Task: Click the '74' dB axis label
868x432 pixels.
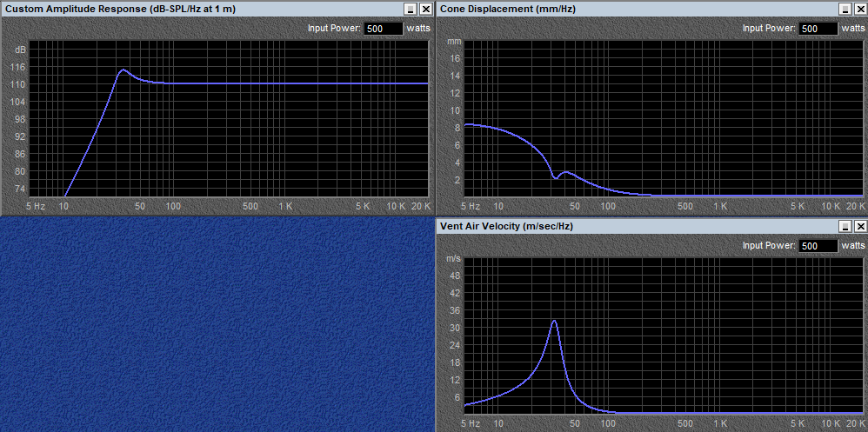Action: [x=20, y=189]
